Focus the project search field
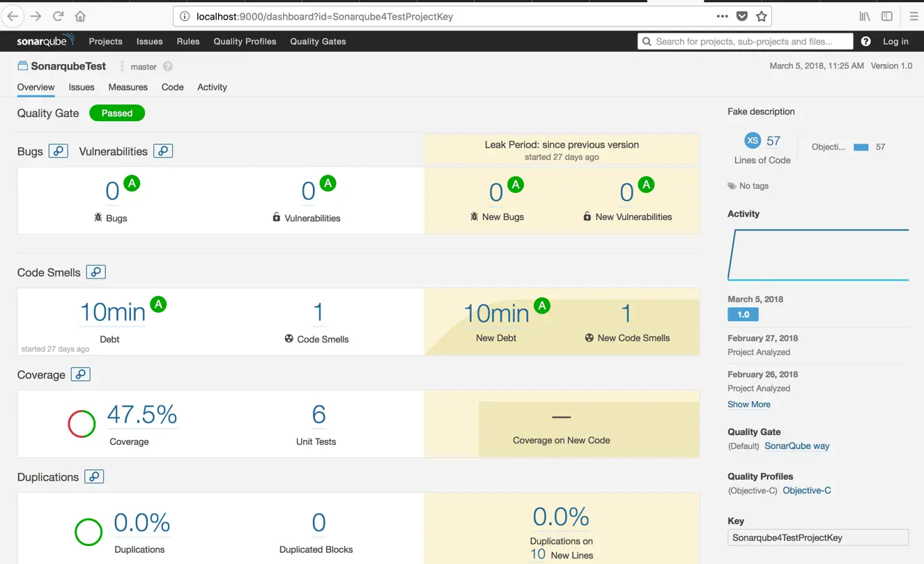Viewport: 924px width, 564px height. pyautogui.click(x=745, y=42)
